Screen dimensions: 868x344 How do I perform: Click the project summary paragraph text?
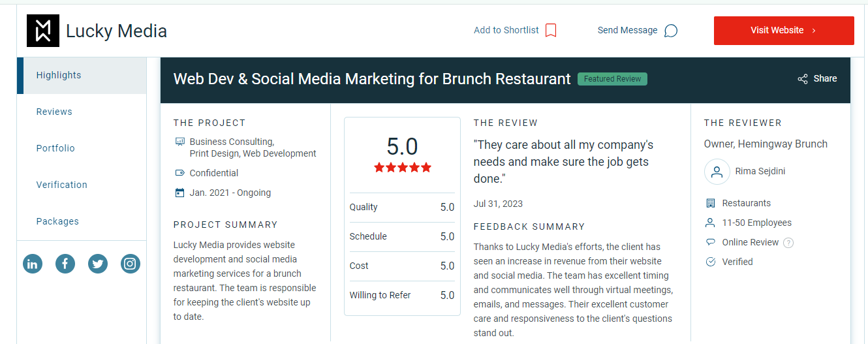(245, 281)
